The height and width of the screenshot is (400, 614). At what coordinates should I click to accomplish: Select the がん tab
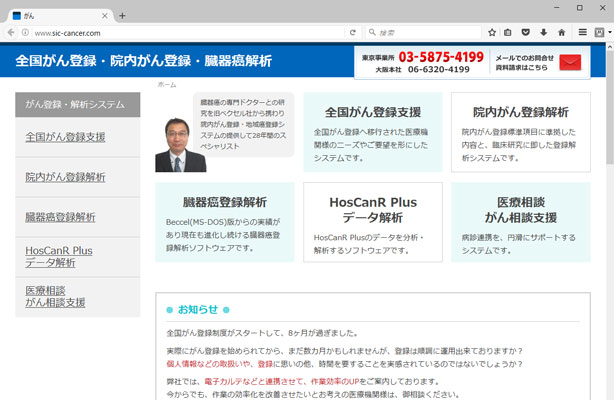(60, 16)
